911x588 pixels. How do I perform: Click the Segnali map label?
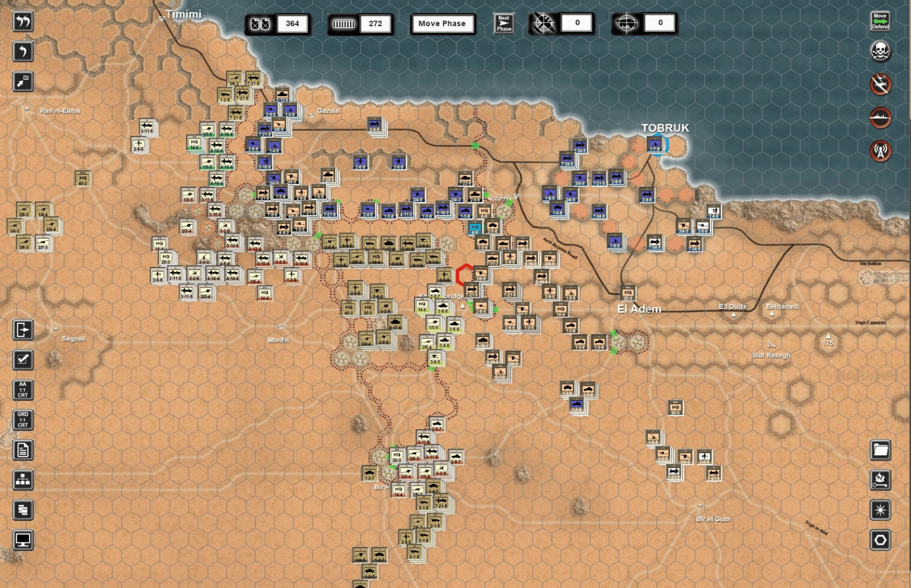click(74, 339)
